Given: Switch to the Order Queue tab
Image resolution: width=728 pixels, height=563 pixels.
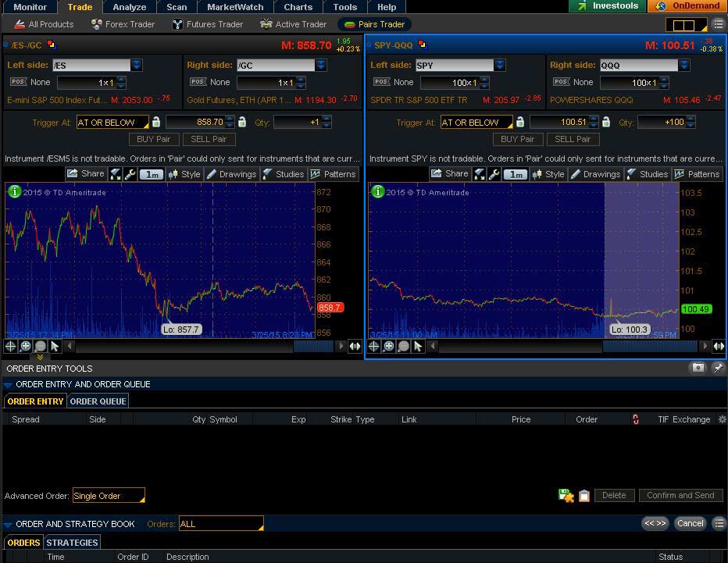Looking at the screenshot, I should pyautogui.click(x=98, y=401).
